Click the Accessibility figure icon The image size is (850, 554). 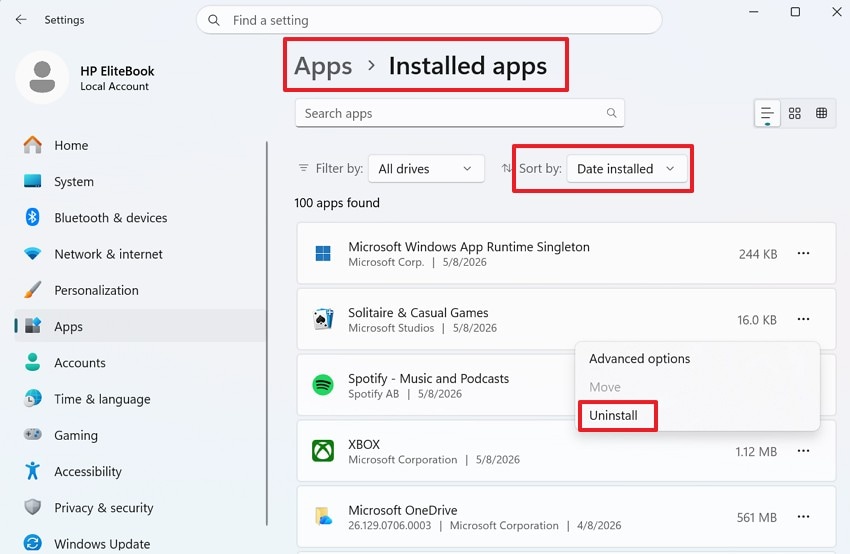[33, 471]
